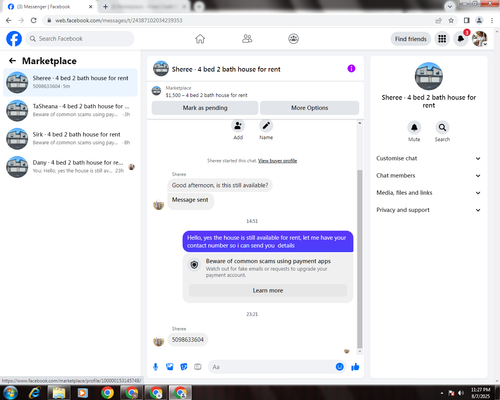Open the Groups icon in top navigation
Screen dimensions: 500x400
tap(293, 39)
